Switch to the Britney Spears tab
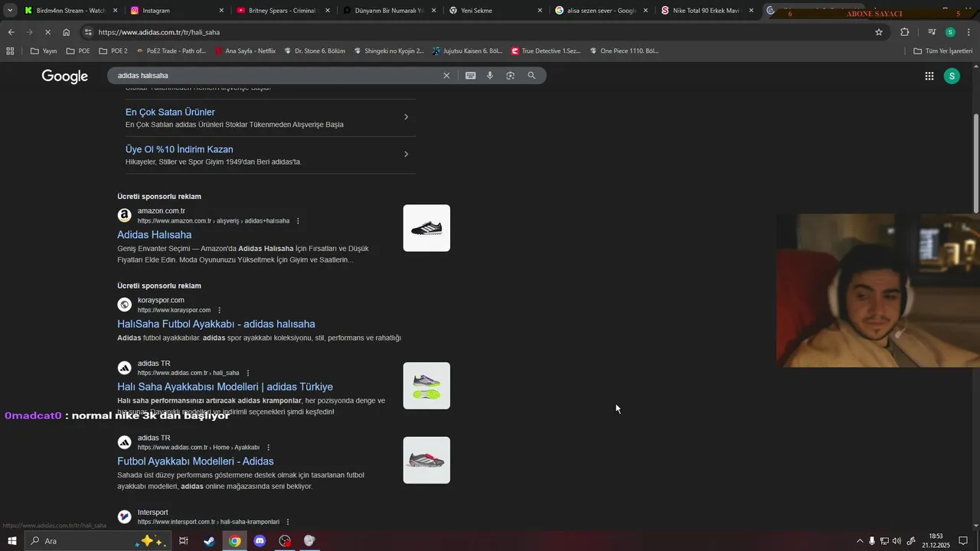The width and height of the screenshot is (980, 551). tap(283, 11)
